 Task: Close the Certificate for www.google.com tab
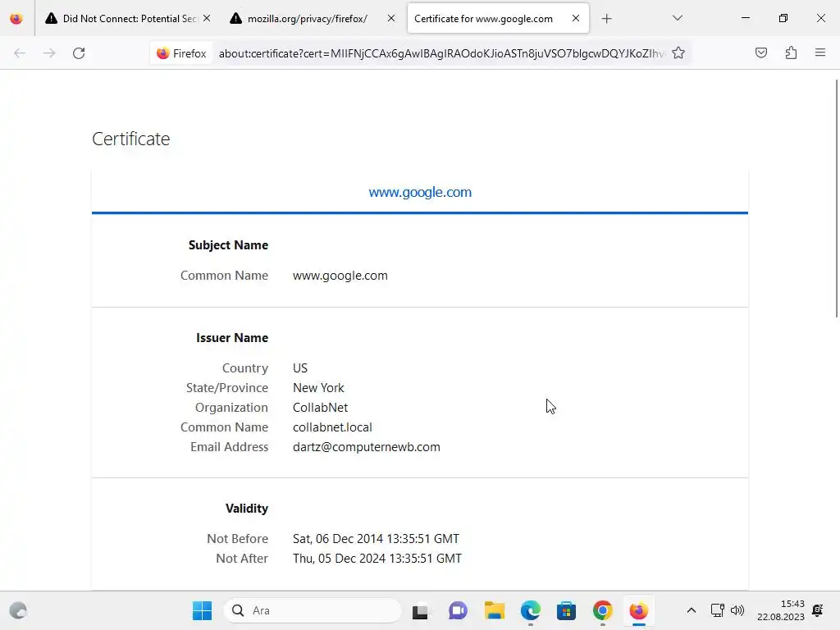(x=575, y=18)
